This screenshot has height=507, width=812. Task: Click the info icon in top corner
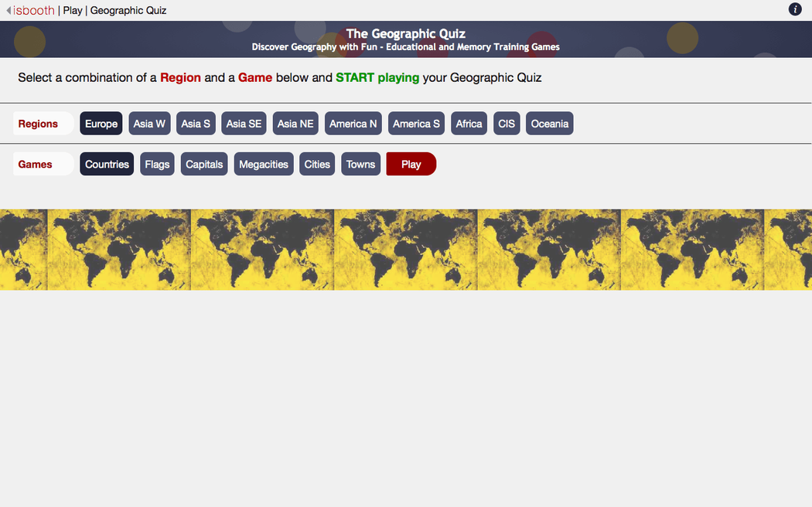click(795, 9)
